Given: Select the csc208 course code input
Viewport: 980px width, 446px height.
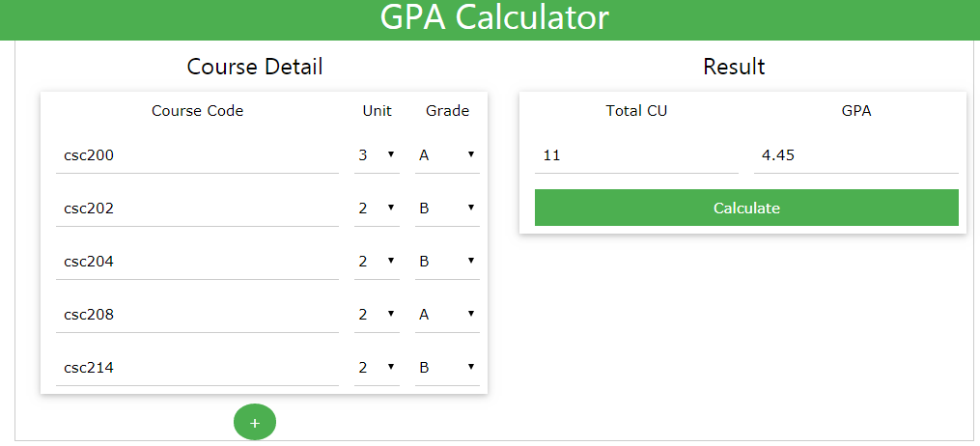Looking at the screenshot, I should [x=197, y=314].
